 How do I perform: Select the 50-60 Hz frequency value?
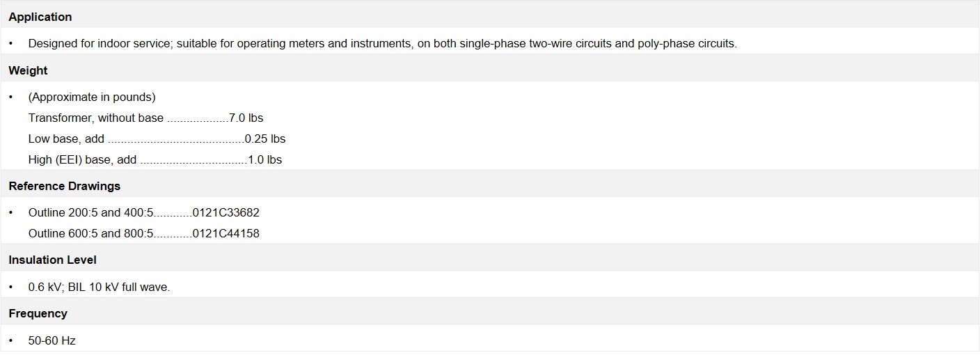[52, 340]
